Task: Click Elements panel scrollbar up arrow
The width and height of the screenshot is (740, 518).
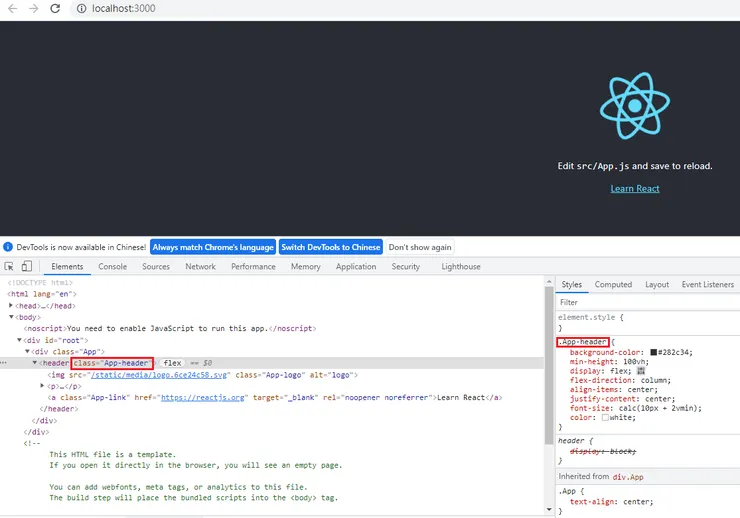Action: pyautogui.click(x=549, y=282)
